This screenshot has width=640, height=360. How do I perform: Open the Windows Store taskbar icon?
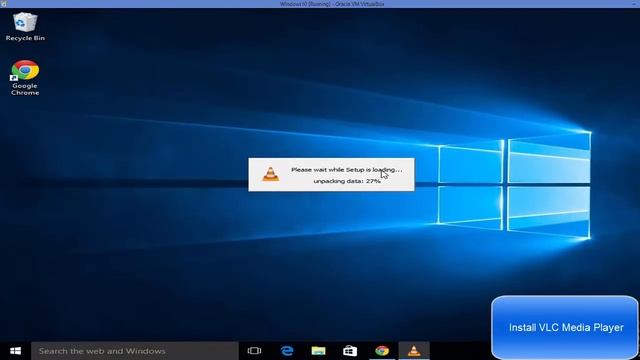350,351
